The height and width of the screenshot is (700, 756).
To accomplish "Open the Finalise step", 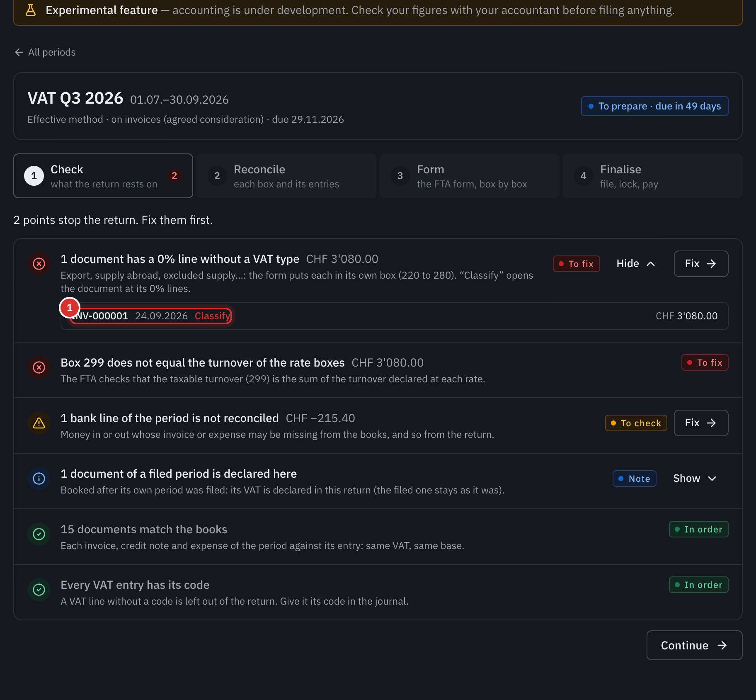I will (x=653, y=176).
